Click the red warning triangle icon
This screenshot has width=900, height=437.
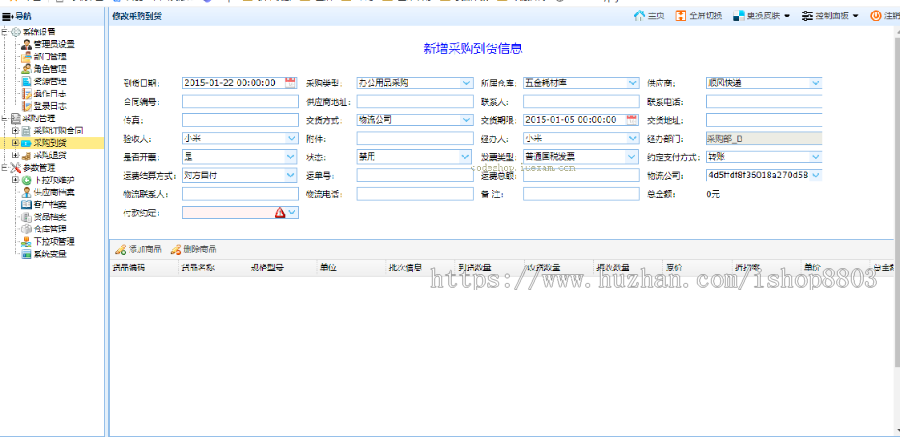tap(280, 212)
